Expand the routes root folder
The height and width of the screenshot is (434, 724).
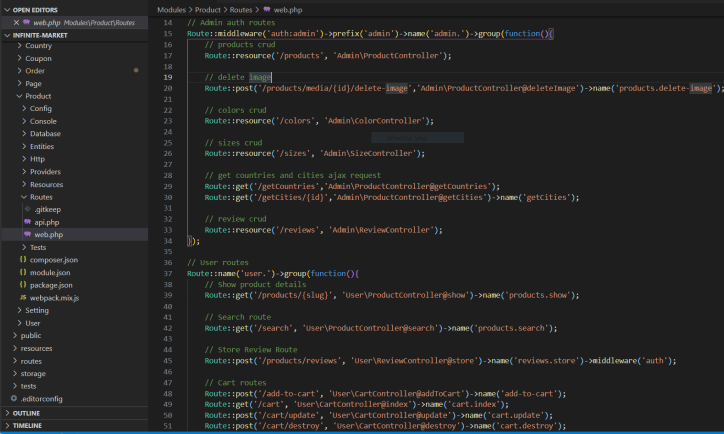pos(15,361)
